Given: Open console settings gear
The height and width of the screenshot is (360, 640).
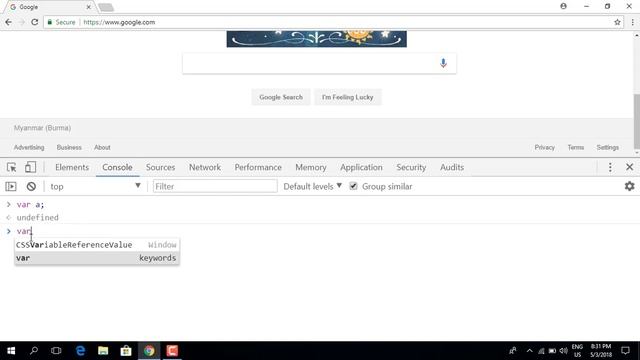Looking at the screenshot, I should pos(629,186).
